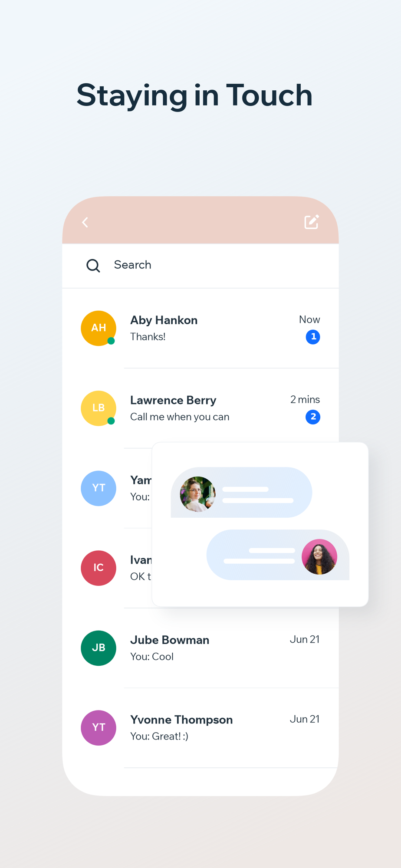Screen dimensions: 401x868
Task: Open Lawrence Berry's chat thread
Action: [x=200, y=408]
